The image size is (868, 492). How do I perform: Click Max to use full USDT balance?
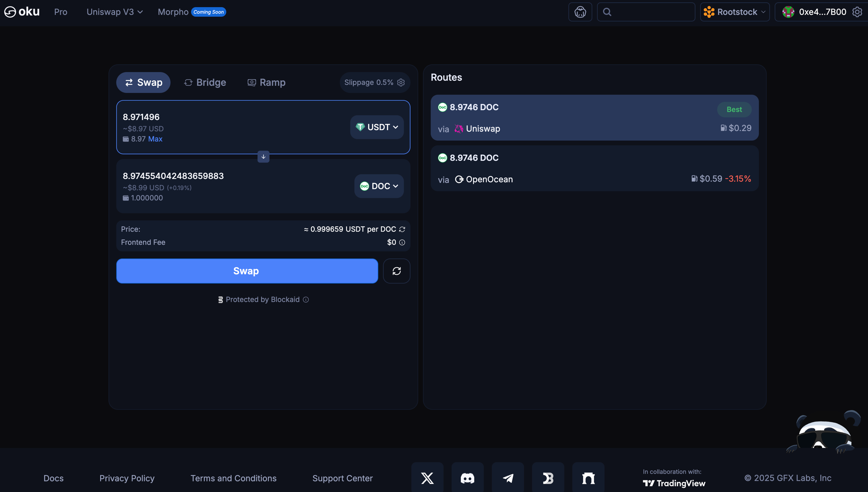pyautogui.click(x=155, y=139)
